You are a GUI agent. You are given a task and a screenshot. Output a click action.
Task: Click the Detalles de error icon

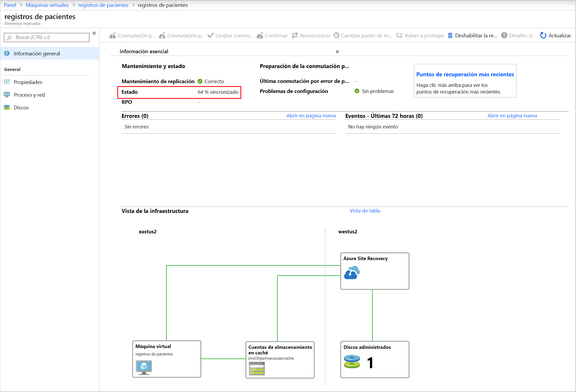(504, 35)
